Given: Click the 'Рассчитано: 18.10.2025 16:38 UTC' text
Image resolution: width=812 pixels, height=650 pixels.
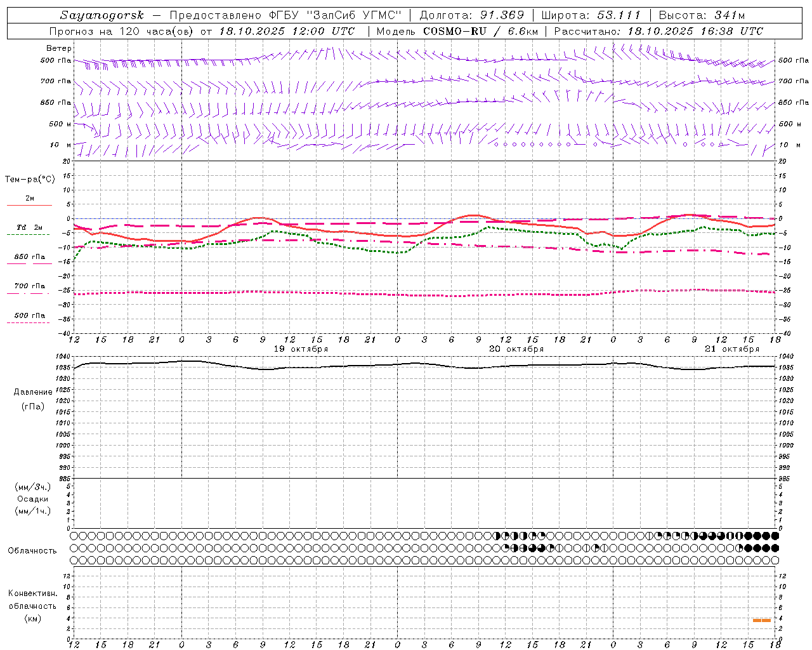Looking at the screenshot, I should click(658, 31).
